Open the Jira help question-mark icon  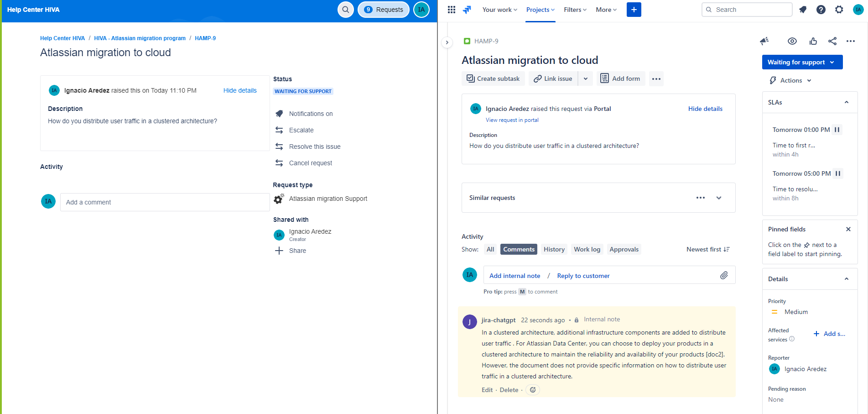coord(821,10)
